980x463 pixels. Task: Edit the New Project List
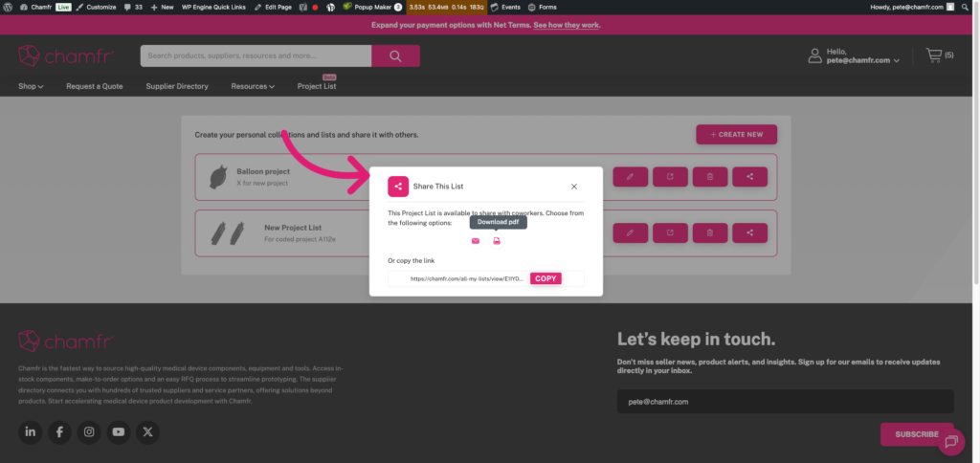630,233
